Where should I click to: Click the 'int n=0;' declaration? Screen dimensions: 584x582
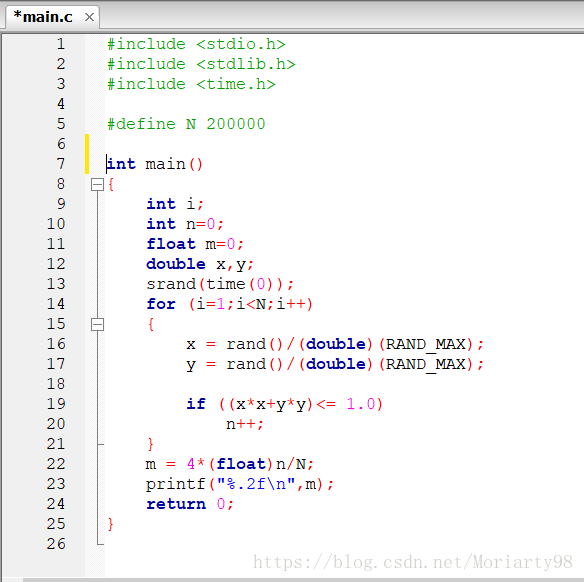pos(185,224)
